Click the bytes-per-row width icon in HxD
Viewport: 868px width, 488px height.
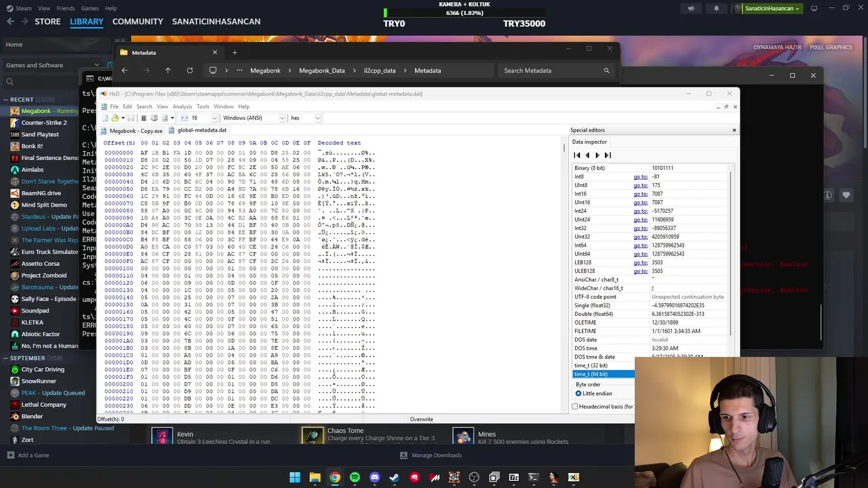tap(184, 118)
